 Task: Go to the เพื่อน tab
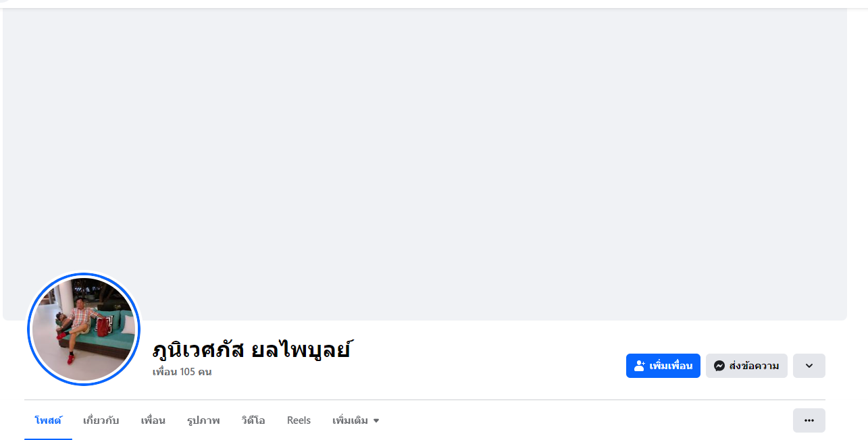tap(153, 420)
